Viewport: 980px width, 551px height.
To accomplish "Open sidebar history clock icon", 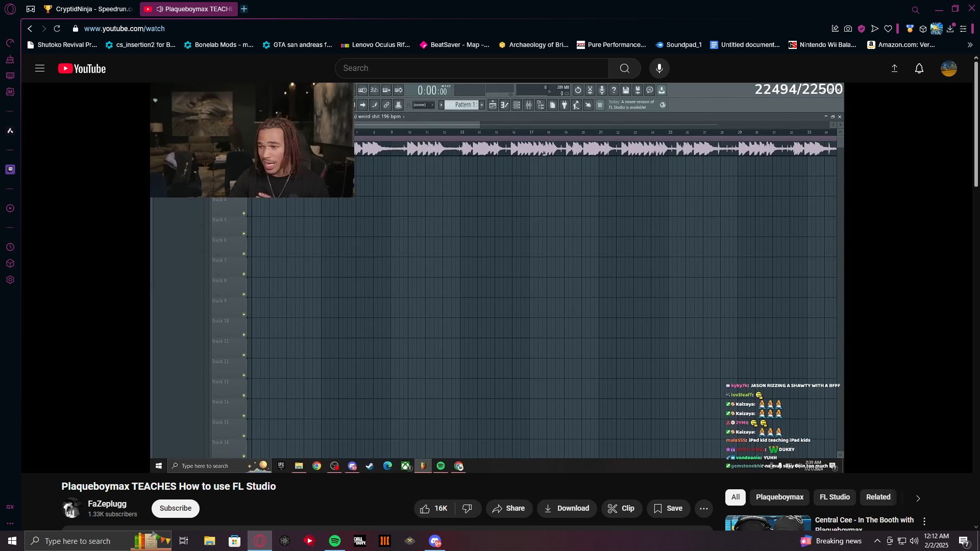I will 10,247.
